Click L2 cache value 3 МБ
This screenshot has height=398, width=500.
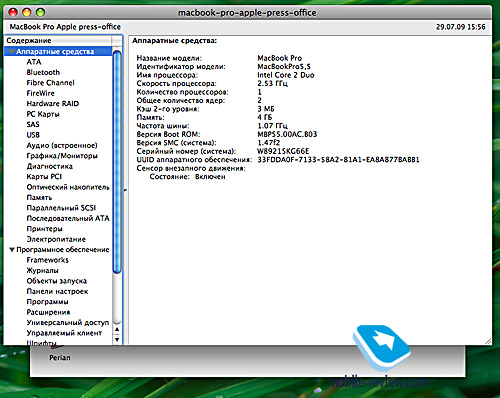[x=266, y=109]
